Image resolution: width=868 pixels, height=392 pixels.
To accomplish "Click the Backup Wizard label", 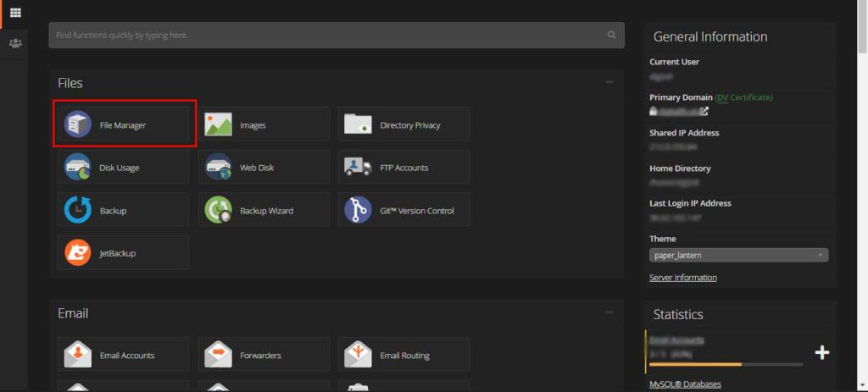I will (267, 211).
